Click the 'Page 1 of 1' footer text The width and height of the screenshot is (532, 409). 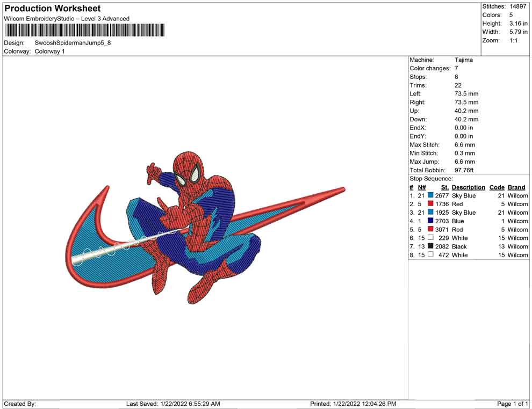(x=512, y=404)
